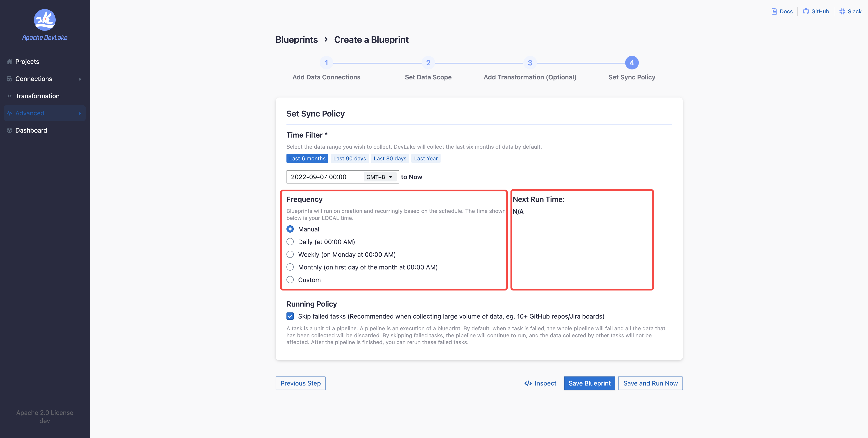Image resolution: width=868 pixels, height=438 pixels.
Task: Open the GMT+8 timezone dropdown
Action: click(379, 177)
